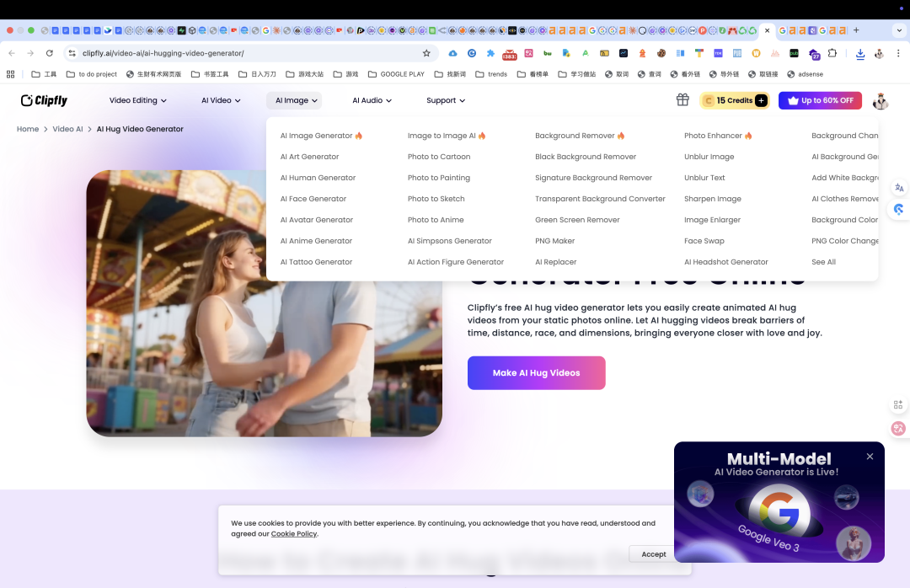
Task: Go to Video AI breadcrumb
Action: coord(67,129)
